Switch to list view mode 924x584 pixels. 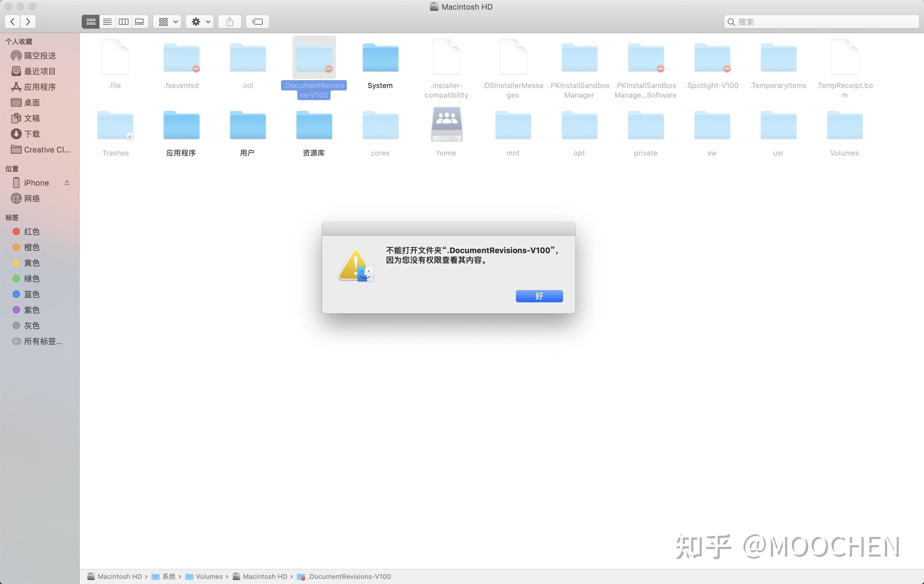tap(107, 22)
